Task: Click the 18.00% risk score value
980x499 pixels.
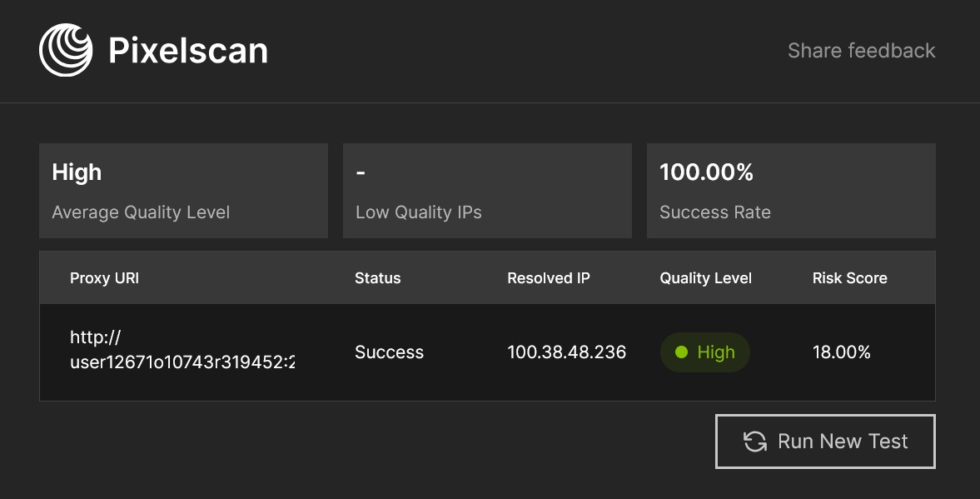Action: pos(841,352)
